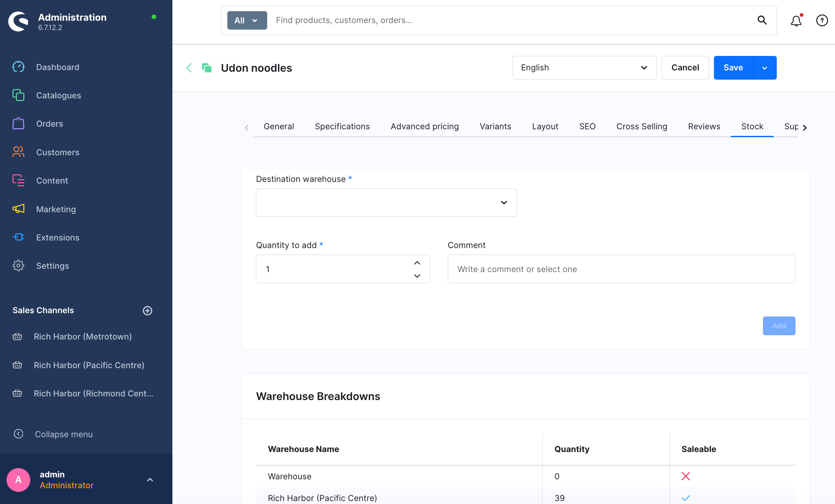Click the Shopware logo icon

pos(18,21)
